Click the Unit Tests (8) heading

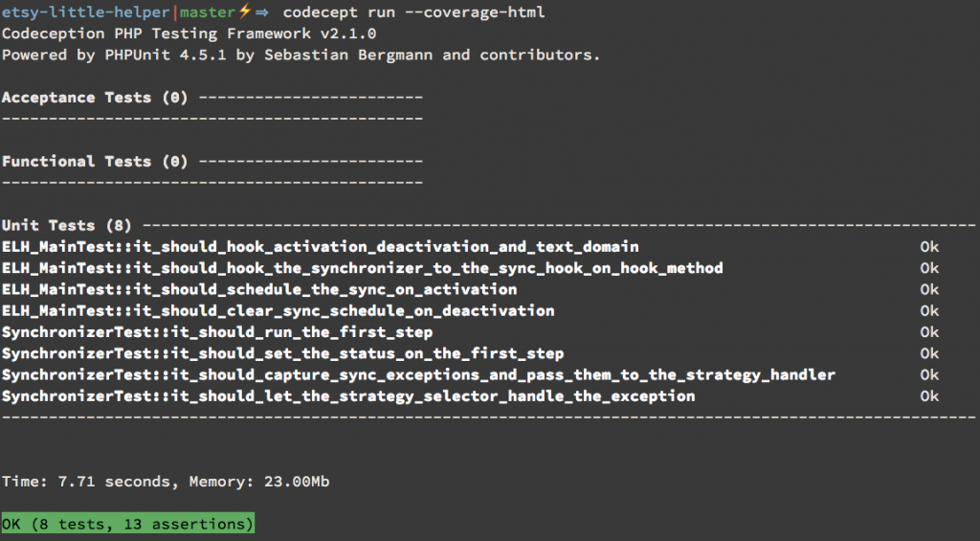tap(66, 225)
